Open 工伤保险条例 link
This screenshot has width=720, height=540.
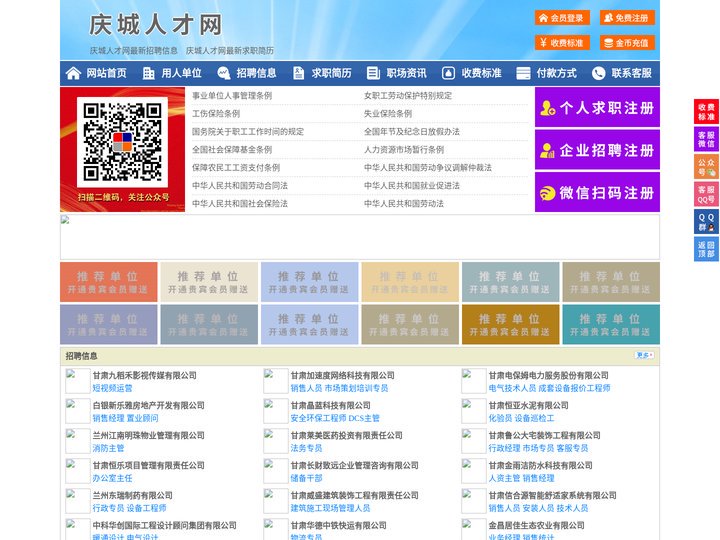click(216, 113)
